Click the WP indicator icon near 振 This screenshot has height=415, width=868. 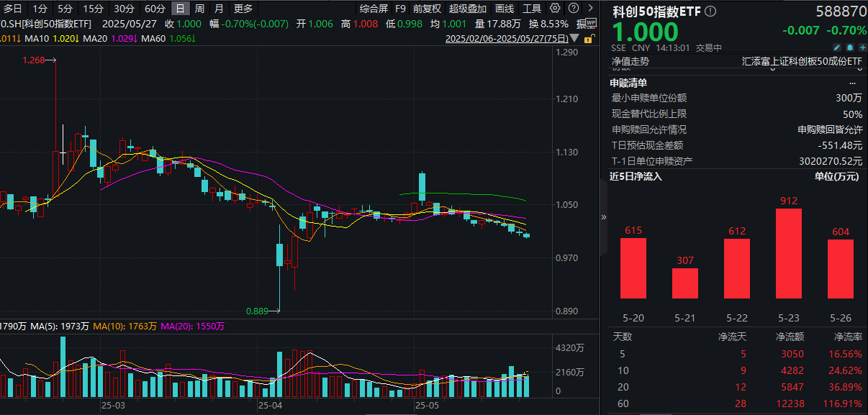pos(591,22)
